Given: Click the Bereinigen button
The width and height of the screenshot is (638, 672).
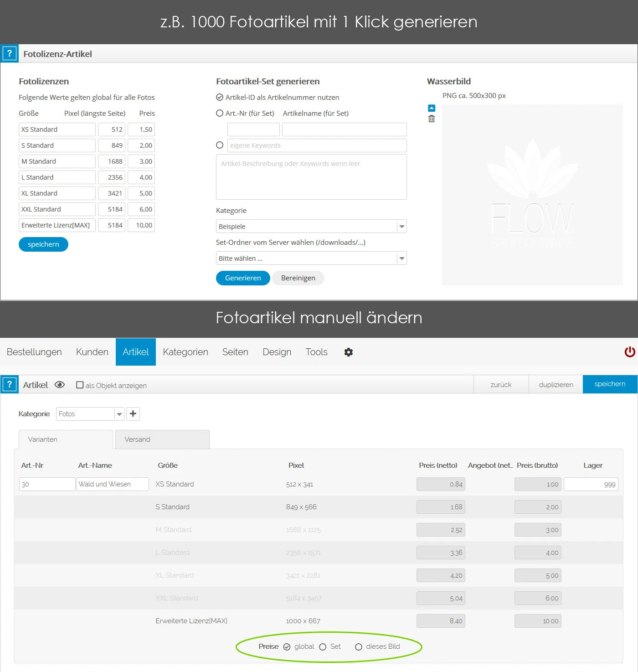Looking at the screenshot, I should [x=298, y=278].
